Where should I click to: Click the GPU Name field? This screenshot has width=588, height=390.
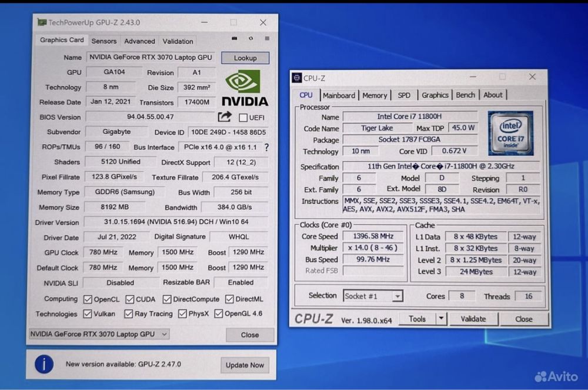click(x=151, y=57)
